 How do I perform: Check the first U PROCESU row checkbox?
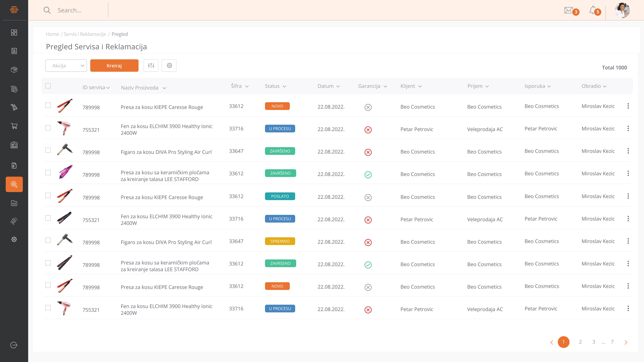(x=48, y=128)
